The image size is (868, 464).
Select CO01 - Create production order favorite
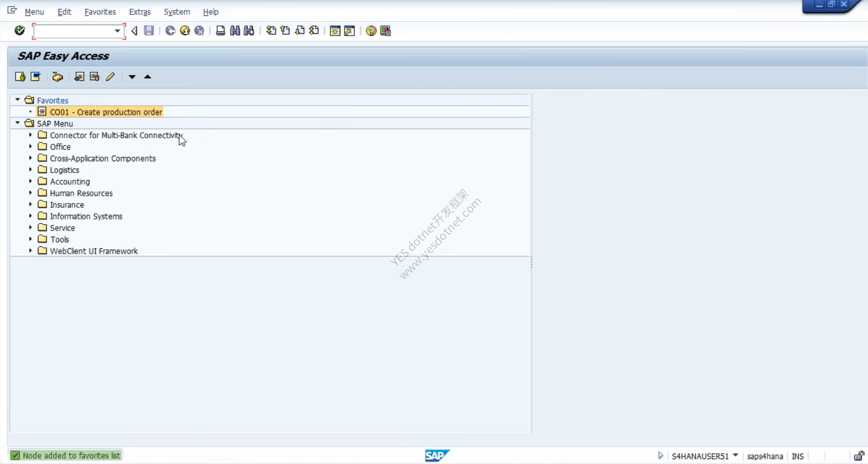tap(106, 112)
